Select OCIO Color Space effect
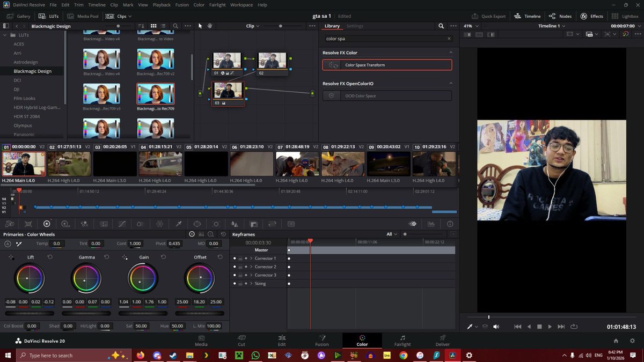Screen dimensions: 644x362 click(x=387, y=95)
